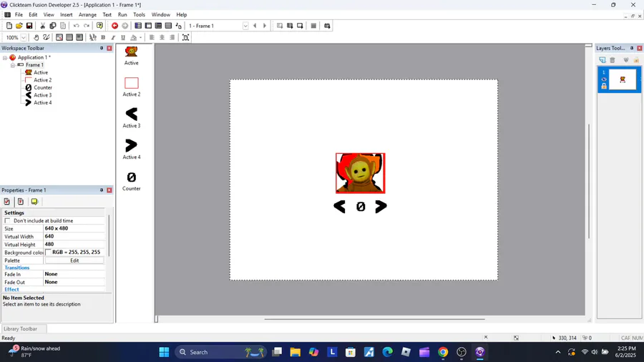Screen dimensions: 644x362
Task: Collapse the Frame 1 tree node
Action: (x=13, y=65)
